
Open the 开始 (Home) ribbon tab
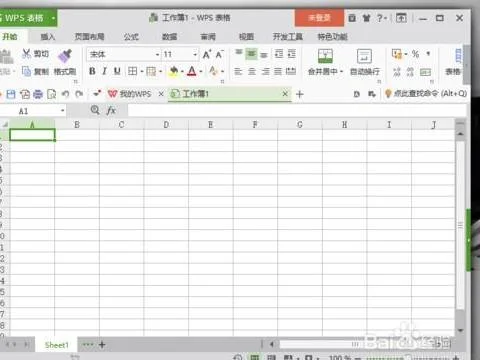pyautogui.click(x=10, y=37)
